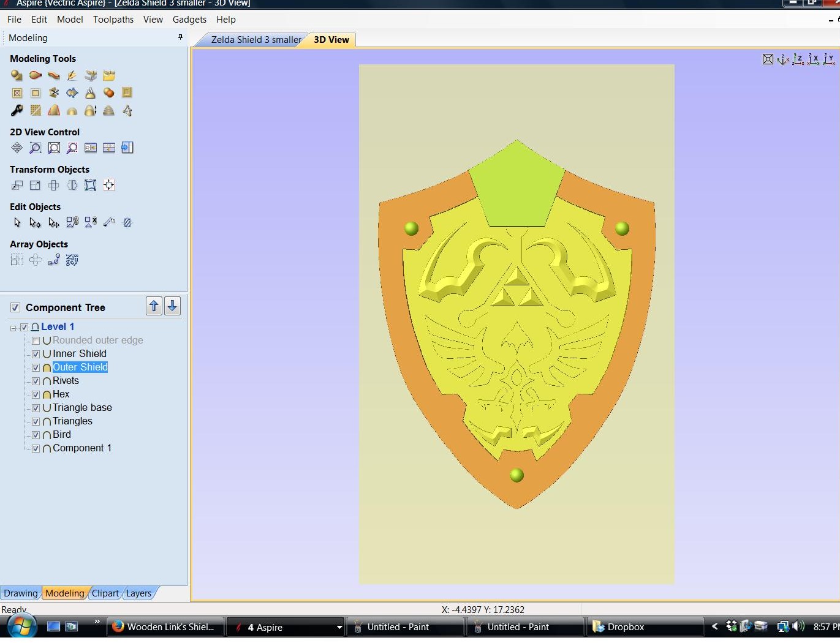Click the volume icon in system tray
Image resolution: width=840 pixels, height=643 pixels.
(798, 626)
